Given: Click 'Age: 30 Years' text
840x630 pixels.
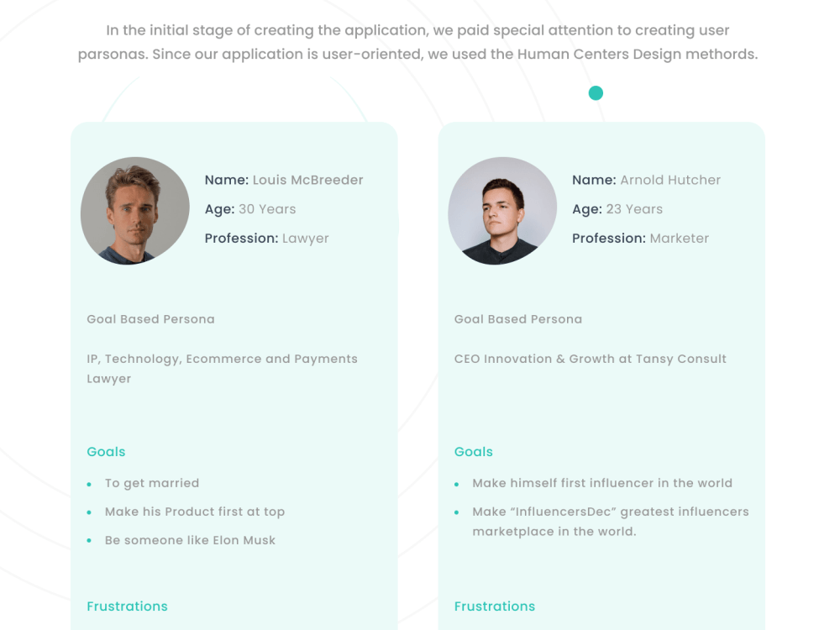Looking at the screenshot, I should (250, 209).
